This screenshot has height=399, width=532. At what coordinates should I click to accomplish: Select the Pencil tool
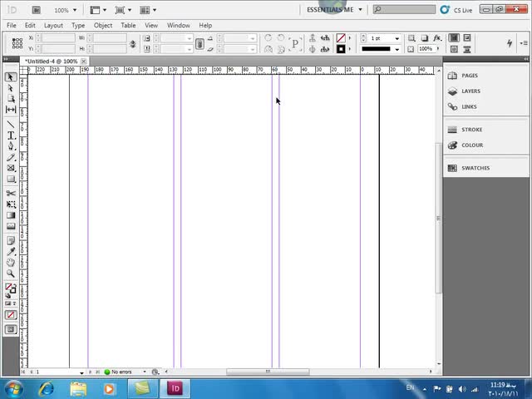[11, 157]
